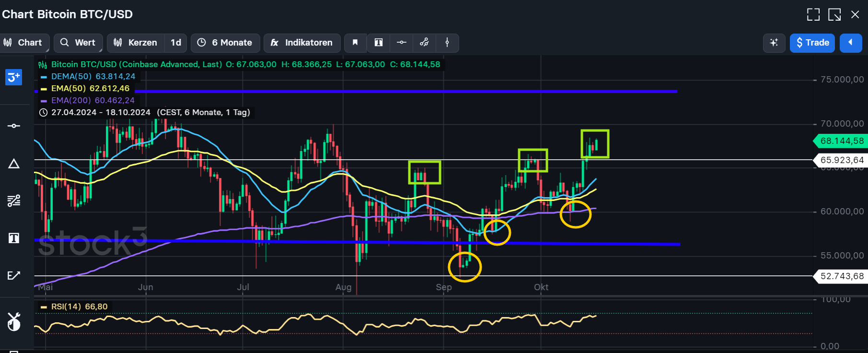The height and width of the screenshot is (353, 868).
Task: Click the sparkle AI assistant icon
Action: (774, 43)
